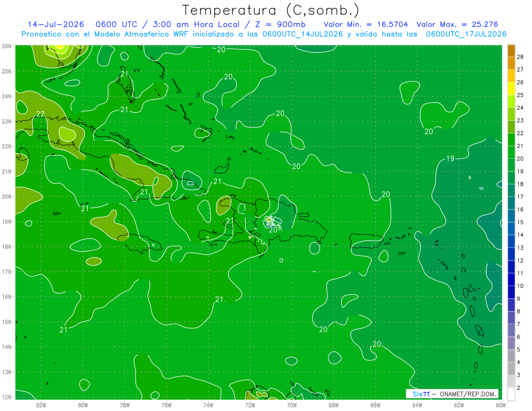Click the "60W" longitude label

tap(501, 405)
